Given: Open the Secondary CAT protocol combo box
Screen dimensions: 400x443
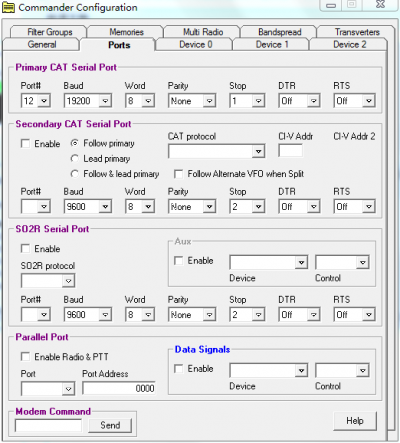Looking at the screenshot, I should click(x=217, y=152).
